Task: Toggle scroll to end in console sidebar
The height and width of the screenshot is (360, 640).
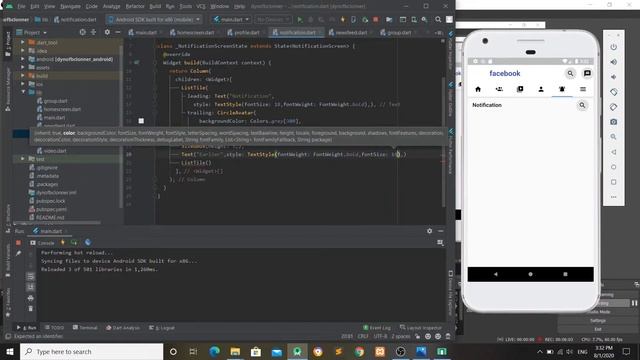Action: point(31,287)
